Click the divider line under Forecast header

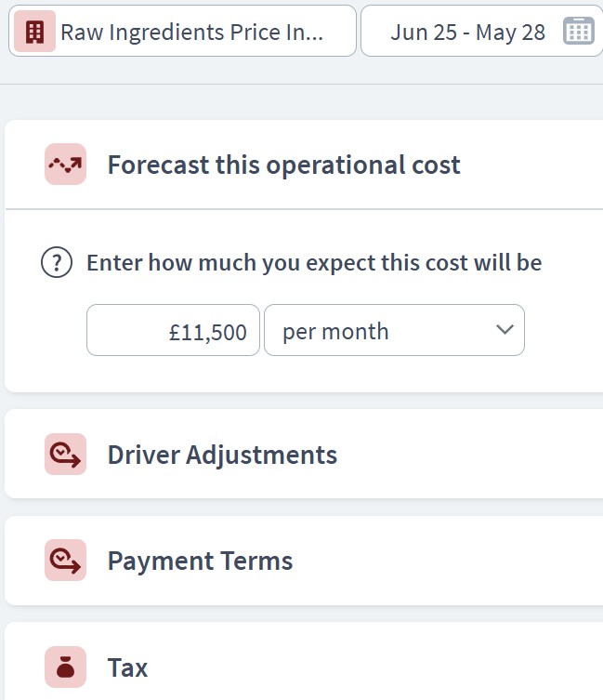point(304,208)
